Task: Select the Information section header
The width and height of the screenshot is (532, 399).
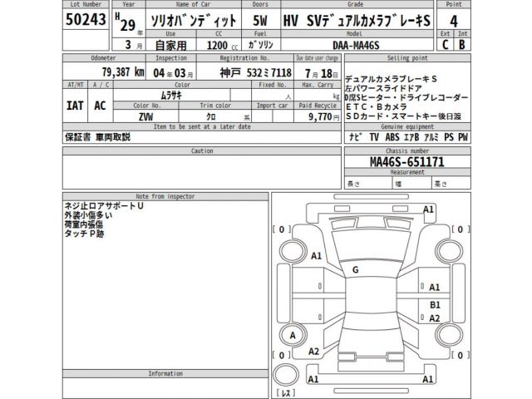Action: point(165,373)
